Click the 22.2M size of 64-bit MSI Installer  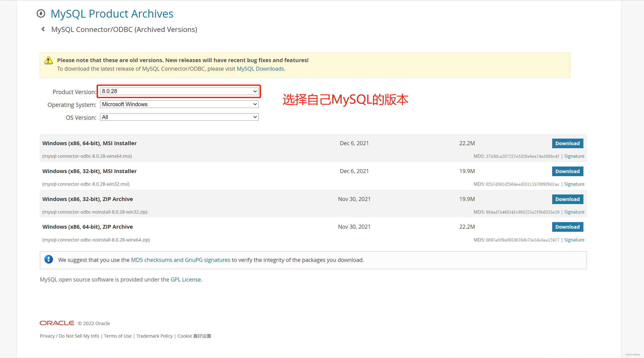(x=467, y=143)
